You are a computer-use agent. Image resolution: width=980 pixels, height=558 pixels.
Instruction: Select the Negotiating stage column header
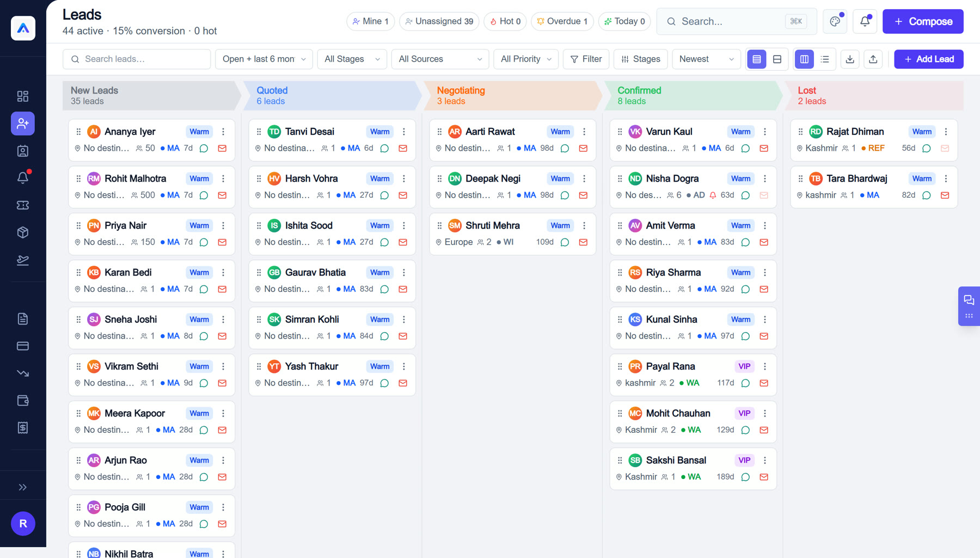coord(513,96)
